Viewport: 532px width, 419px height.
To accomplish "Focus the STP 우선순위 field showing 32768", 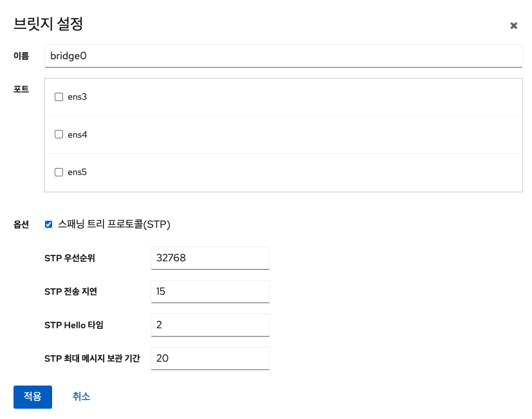I will tap(210, 257).
